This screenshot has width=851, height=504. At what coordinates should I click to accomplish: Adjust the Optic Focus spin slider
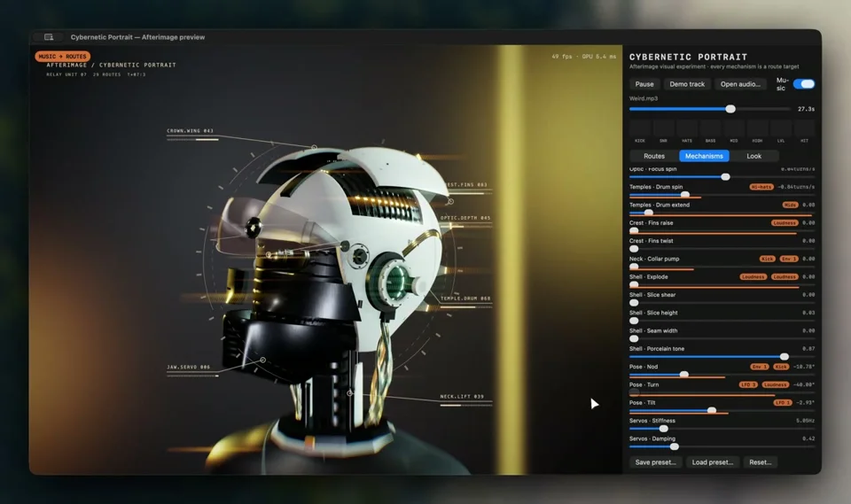pyautogui.click(x=722, y=177)
